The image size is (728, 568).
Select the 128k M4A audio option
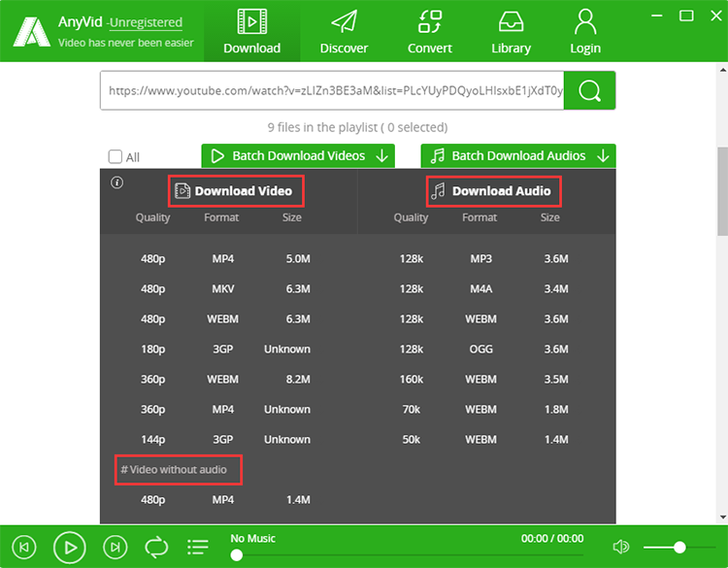[483, 289]
